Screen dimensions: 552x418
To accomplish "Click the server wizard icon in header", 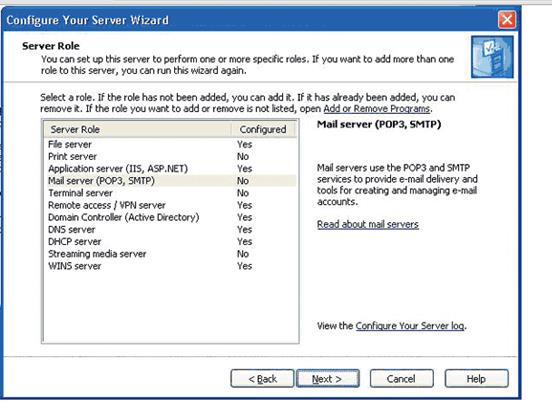I will [492, 57].
